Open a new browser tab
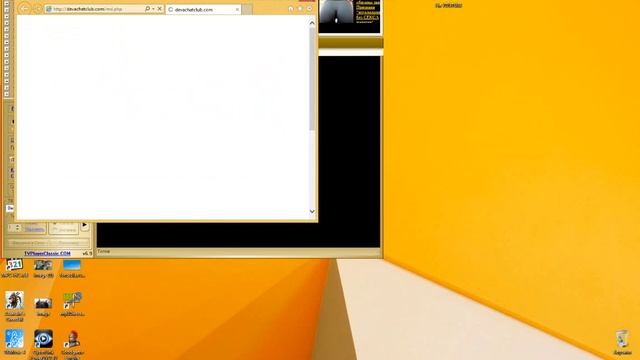Screen dimensions: 640x360 tap(247, 9)
